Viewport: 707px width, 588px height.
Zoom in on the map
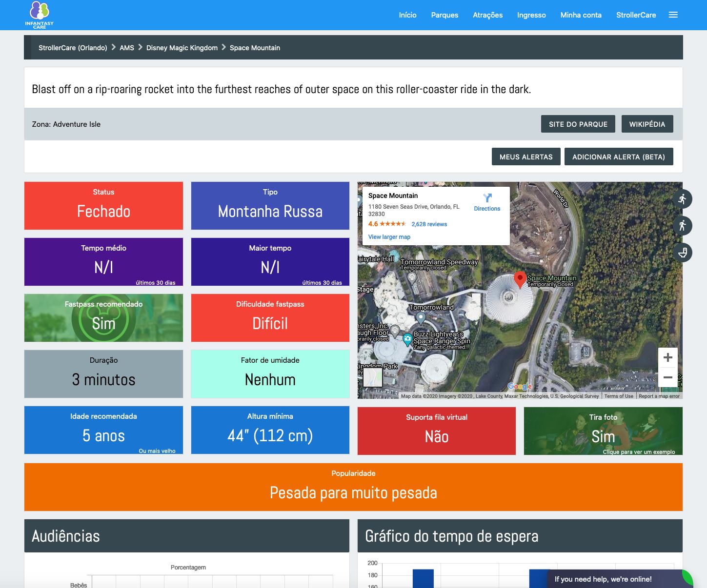667,357
